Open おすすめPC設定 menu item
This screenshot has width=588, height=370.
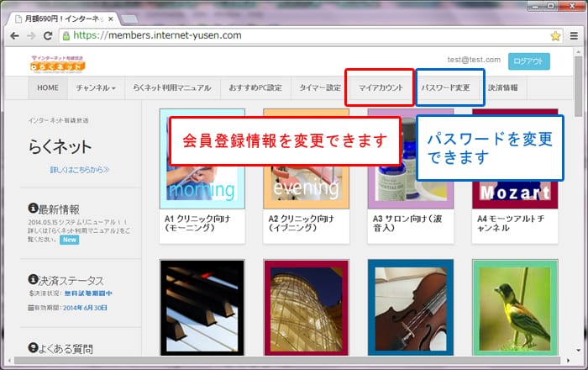(x=255, y=87)
